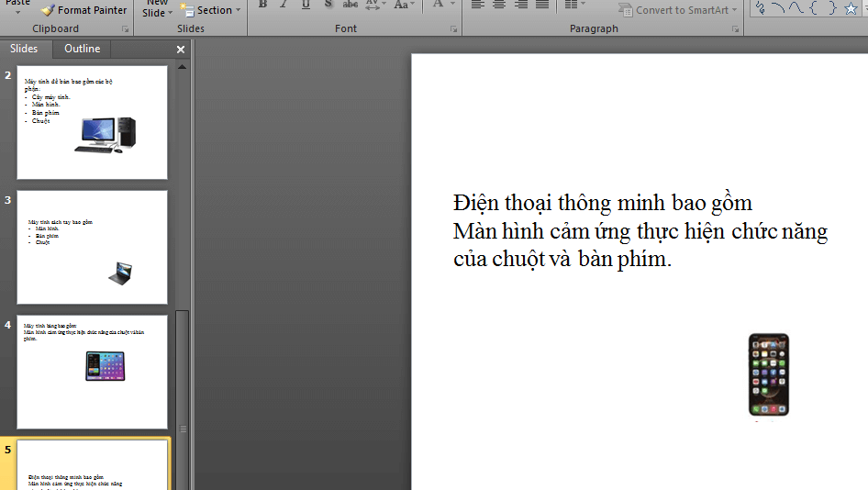Center the text with the Center align icon
The height and width of the screenshot is (490, 868).
pos(499,5)
